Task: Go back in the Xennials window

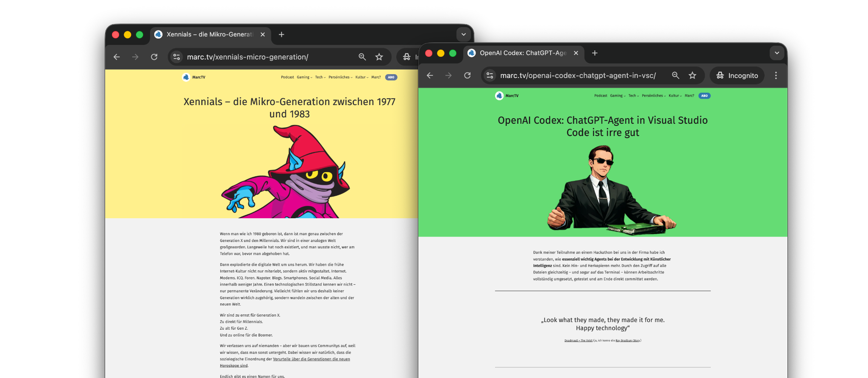Action: [x=117, y=57]
